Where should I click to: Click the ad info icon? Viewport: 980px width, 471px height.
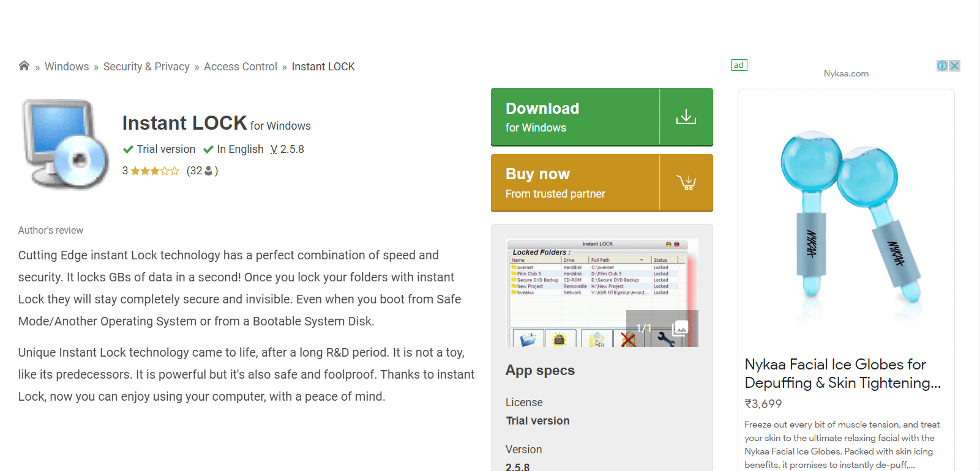coord(943,65)
